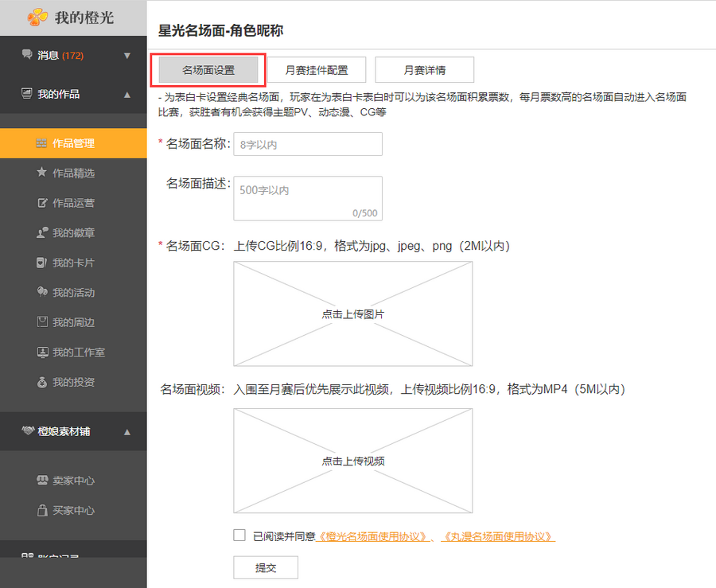
Task: Collapse the 橙娘素材铺 section arrow
Action: (x=127, y=432)
